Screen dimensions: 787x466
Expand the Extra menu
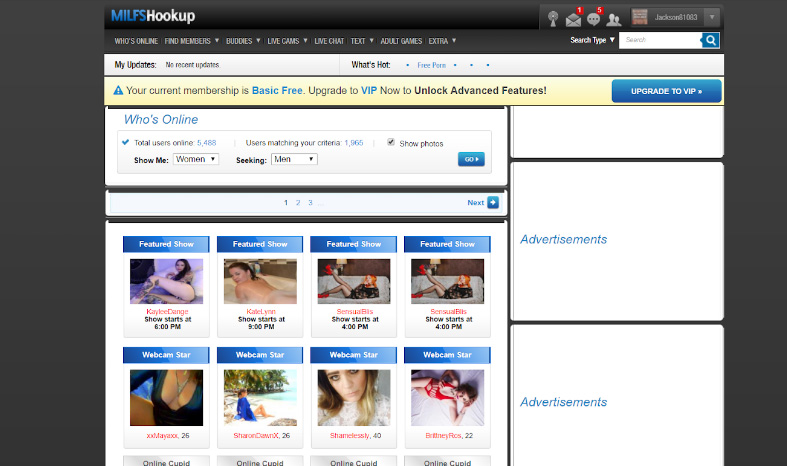click(442, 41)
